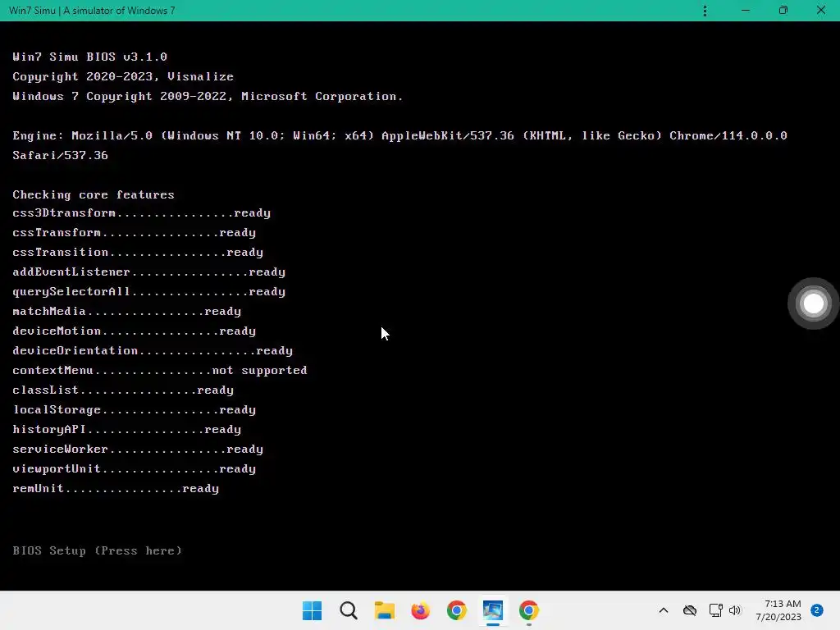Click 'cssTransition' ready line
This screenshot has width=840, height=630.
click(x=138, y=253)
